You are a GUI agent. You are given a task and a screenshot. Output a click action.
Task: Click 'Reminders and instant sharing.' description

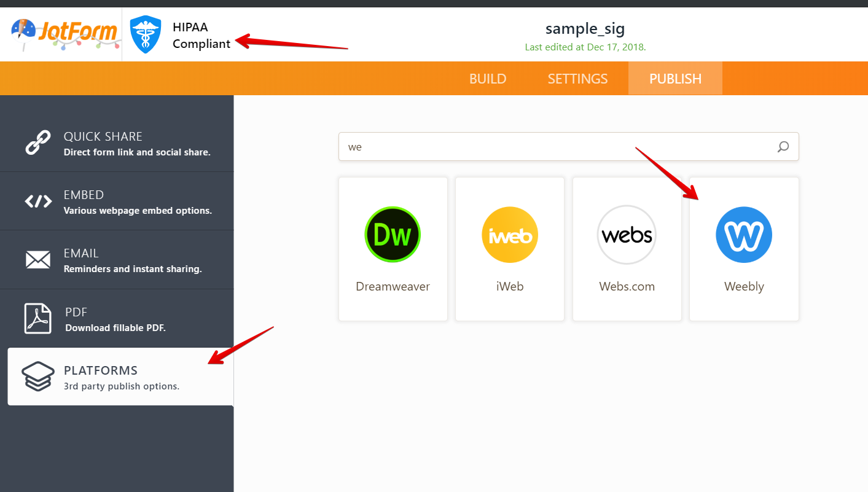tap(133, 269)
